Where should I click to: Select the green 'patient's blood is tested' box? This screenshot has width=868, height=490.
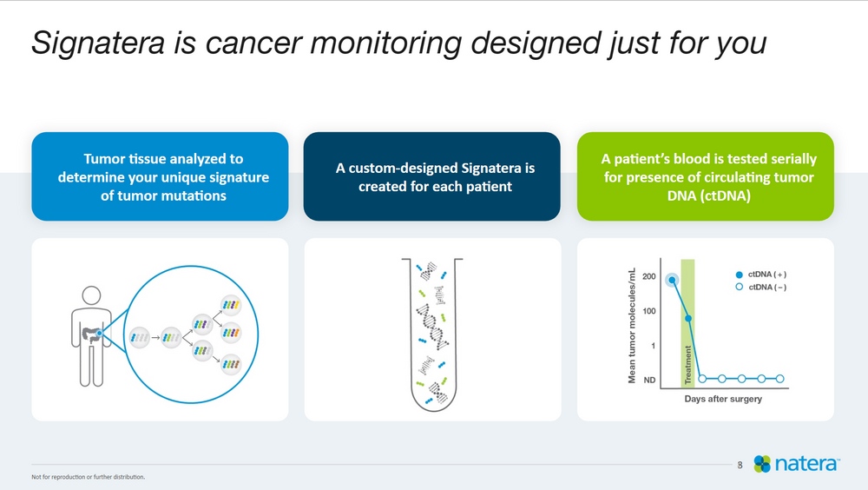pos(706,176)
